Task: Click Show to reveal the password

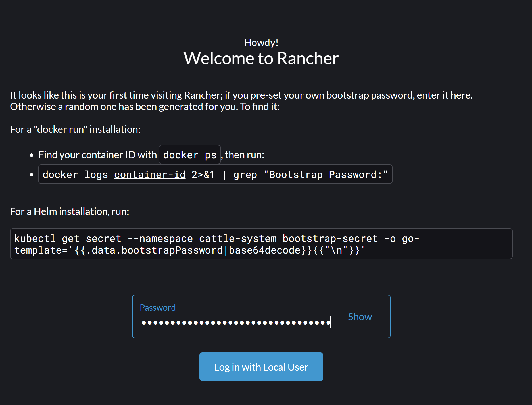Action: 360,317
